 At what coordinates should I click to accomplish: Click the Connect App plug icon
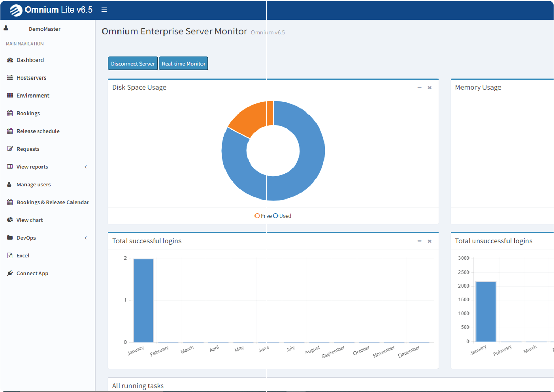pyautogui.click(x=10, y=273)
